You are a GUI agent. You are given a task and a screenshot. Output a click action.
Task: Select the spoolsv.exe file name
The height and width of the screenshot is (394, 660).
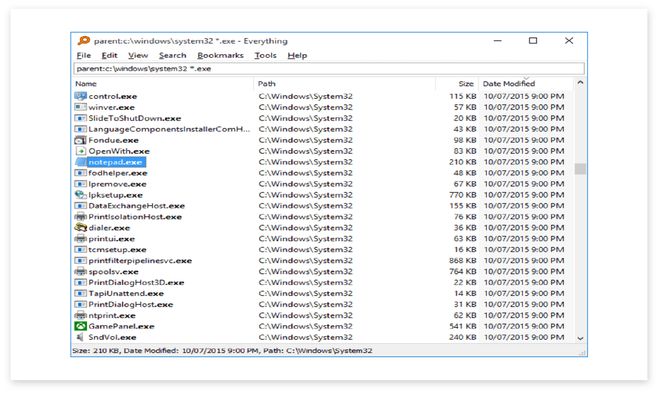tap(113, 272)
